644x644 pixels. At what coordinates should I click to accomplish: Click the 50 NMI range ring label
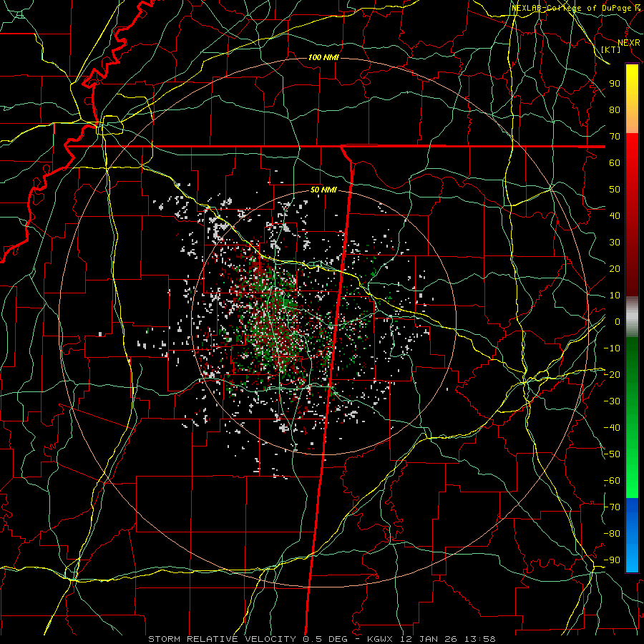323,190
